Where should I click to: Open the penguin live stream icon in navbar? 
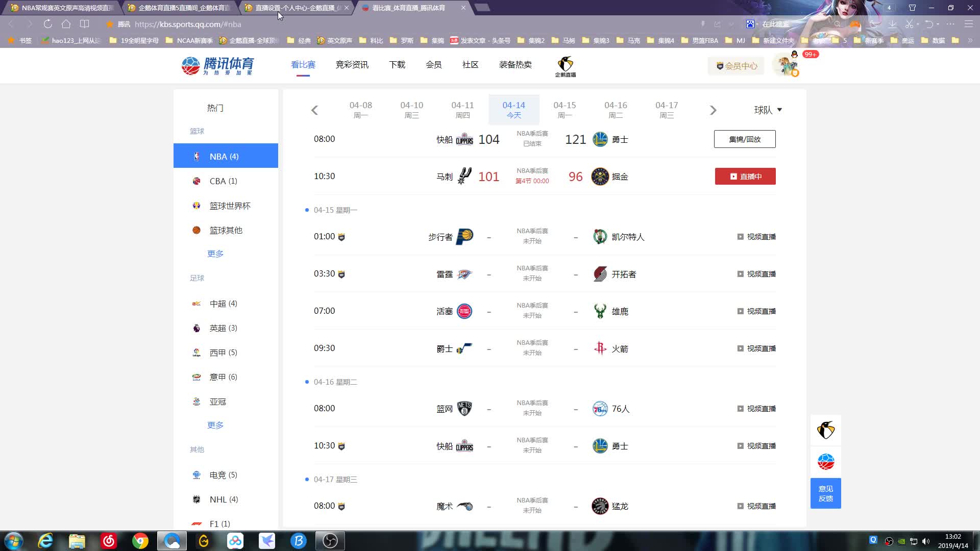pos(565,66)
